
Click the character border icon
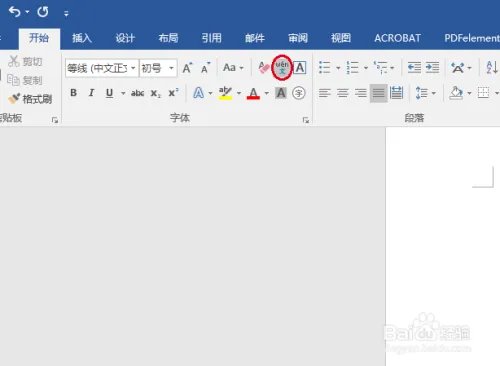(x=300, y=68)
